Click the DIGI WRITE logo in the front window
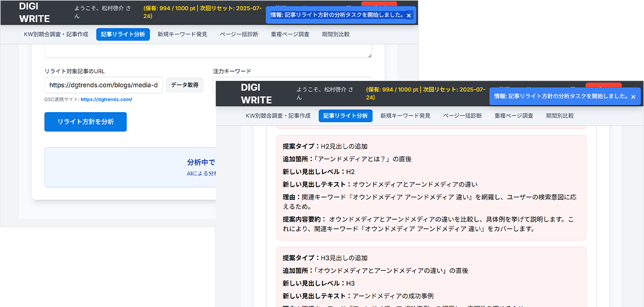Image resolution: width=644 pixels, height=307 pixels. coord(256,94)
